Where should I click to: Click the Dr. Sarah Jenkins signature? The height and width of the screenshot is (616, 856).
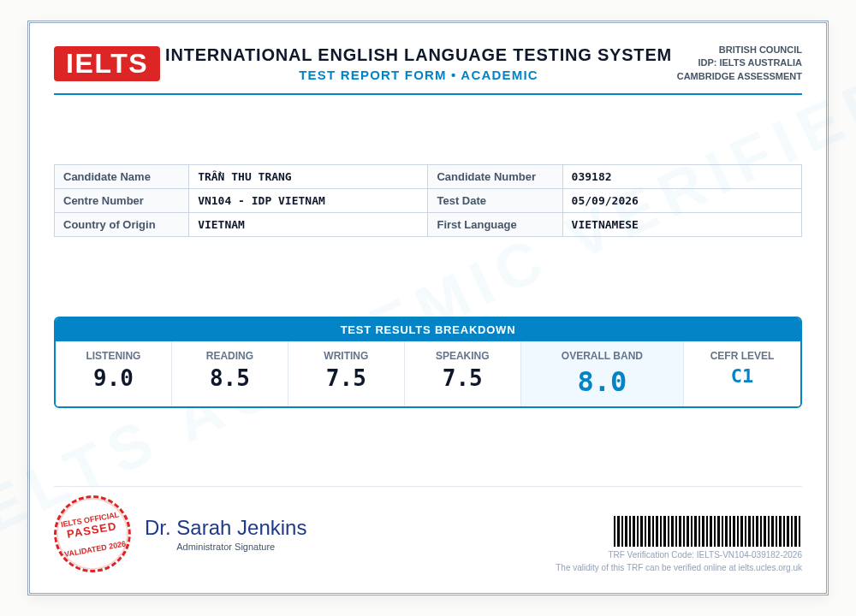point(225,528)
